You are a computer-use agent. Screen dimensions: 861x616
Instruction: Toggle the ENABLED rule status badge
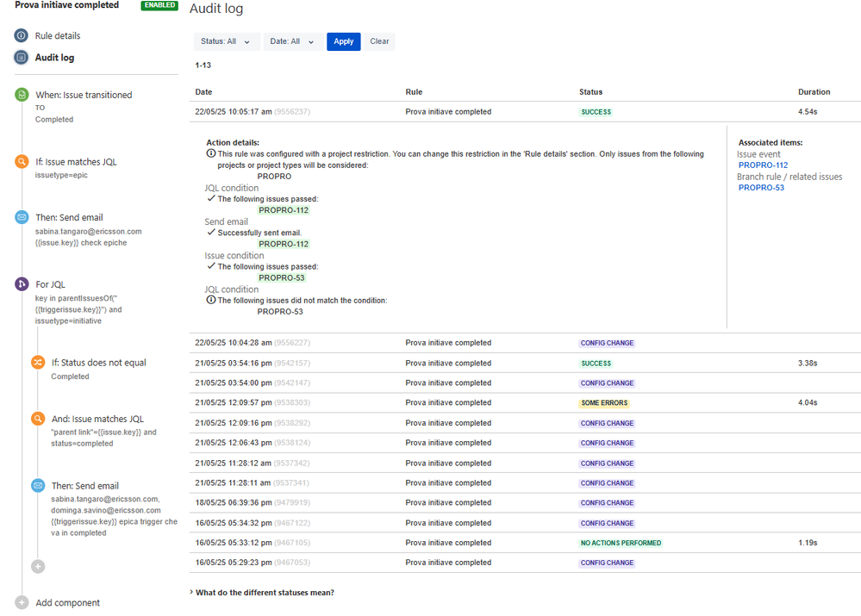pyautogui.click(x=159, y=5)
